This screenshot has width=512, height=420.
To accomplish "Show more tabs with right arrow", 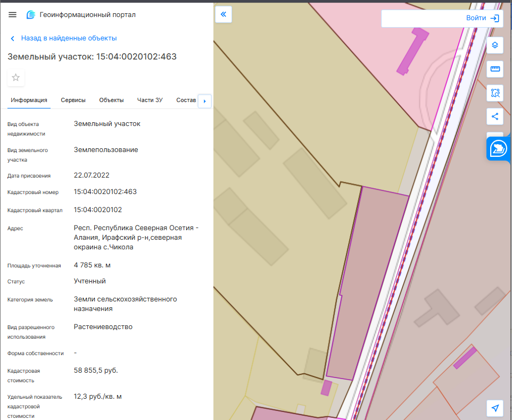I will 205,101.
